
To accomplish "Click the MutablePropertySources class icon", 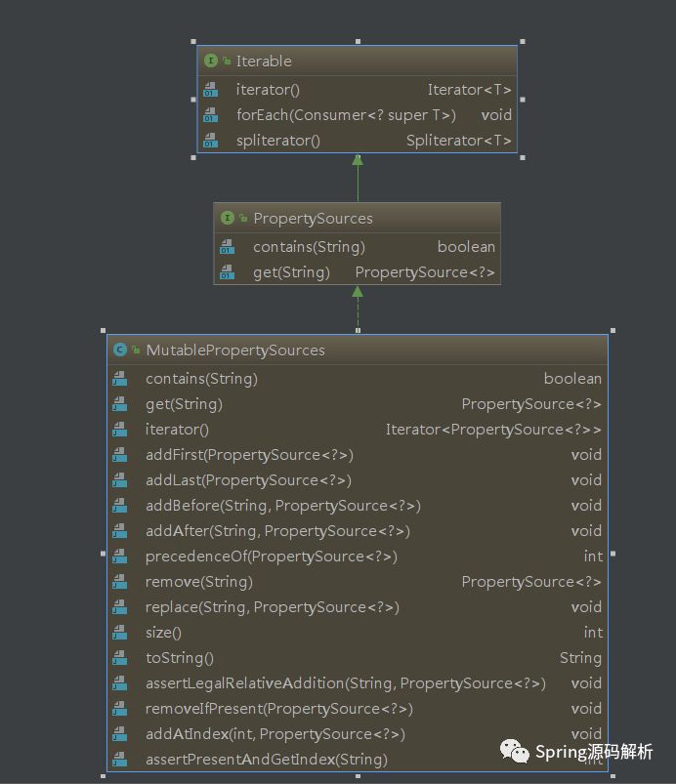I will [x=119, y=350].
